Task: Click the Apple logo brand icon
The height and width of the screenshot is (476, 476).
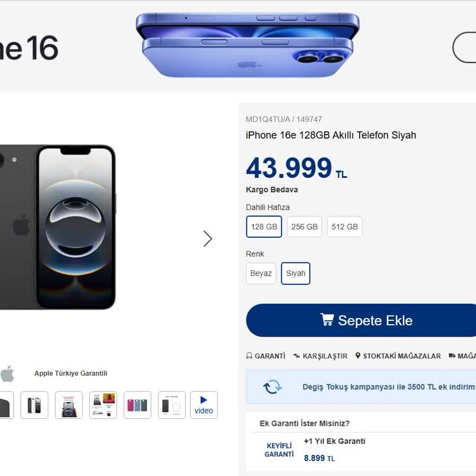Action: click(7, 374)
